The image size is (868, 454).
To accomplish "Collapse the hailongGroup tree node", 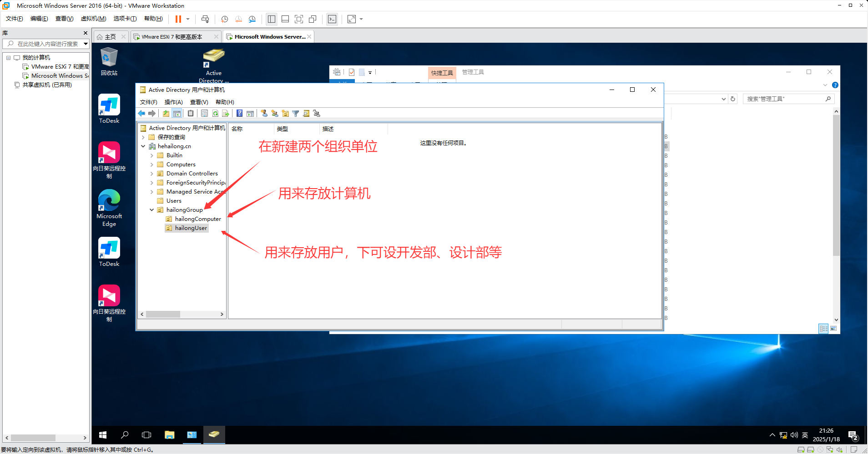I will point(151,210).
